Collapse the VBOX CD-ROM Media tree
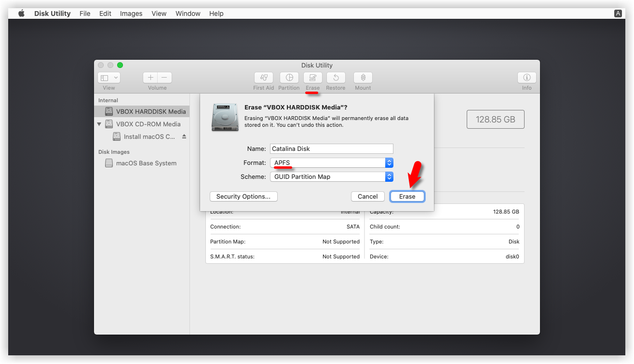 pos(99,124)
